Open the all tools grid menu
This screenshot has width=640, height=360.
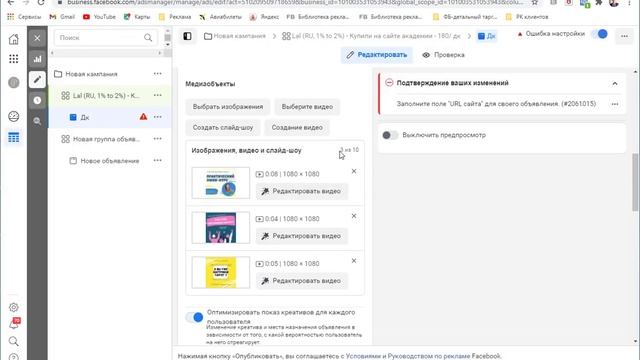13,59
